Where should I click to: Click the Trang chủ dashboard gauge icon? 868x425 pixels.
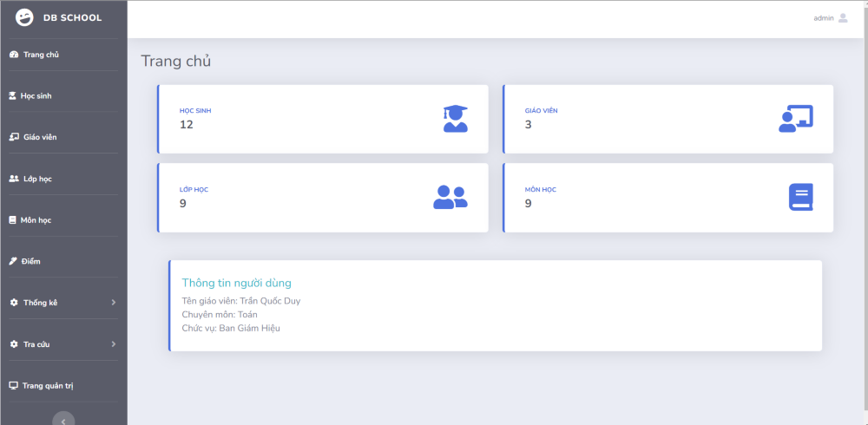(15, 55)
